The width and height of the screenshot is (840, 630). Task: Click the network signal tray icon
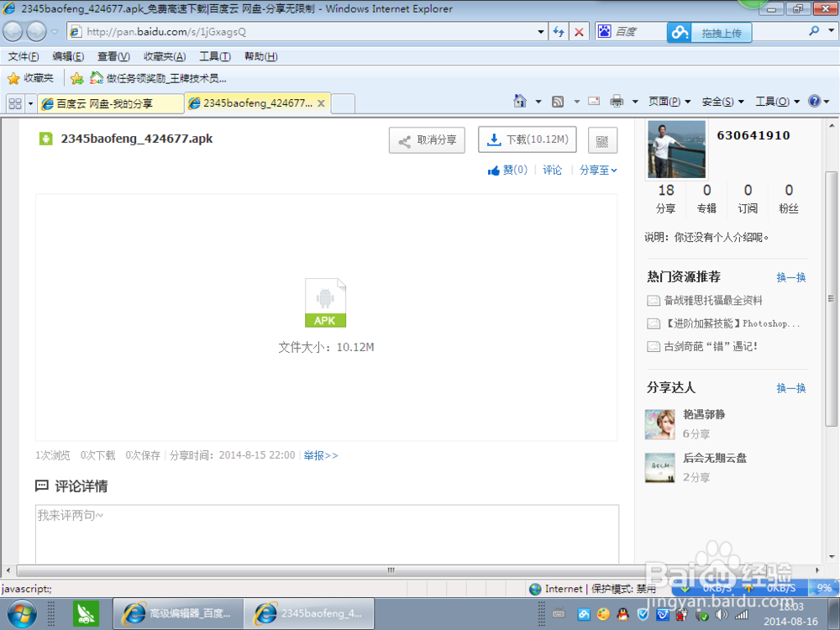(742, 615)
